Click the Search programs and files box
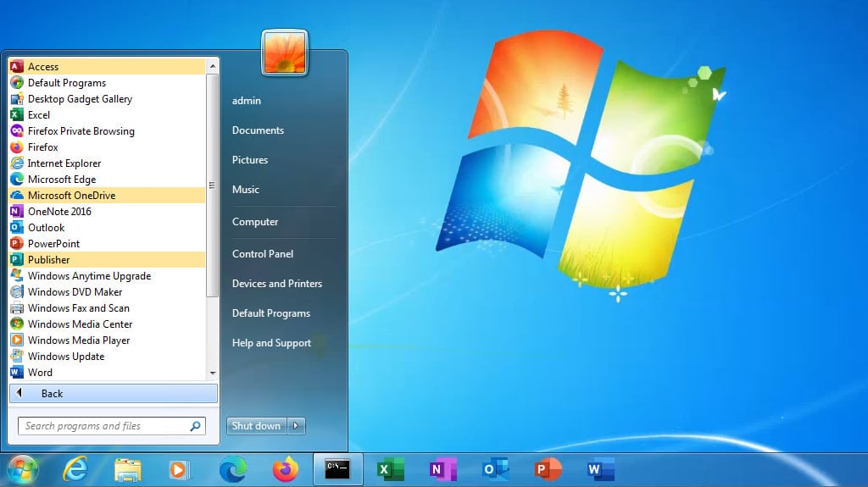868x487 pixels. [112, 425]
